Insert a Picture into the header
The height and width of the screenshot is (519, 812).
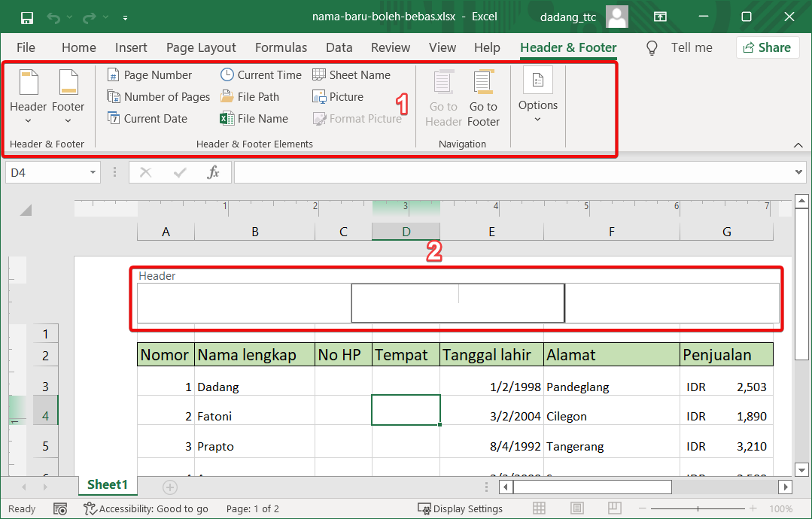pyautogui.click(x=338, y=96)
